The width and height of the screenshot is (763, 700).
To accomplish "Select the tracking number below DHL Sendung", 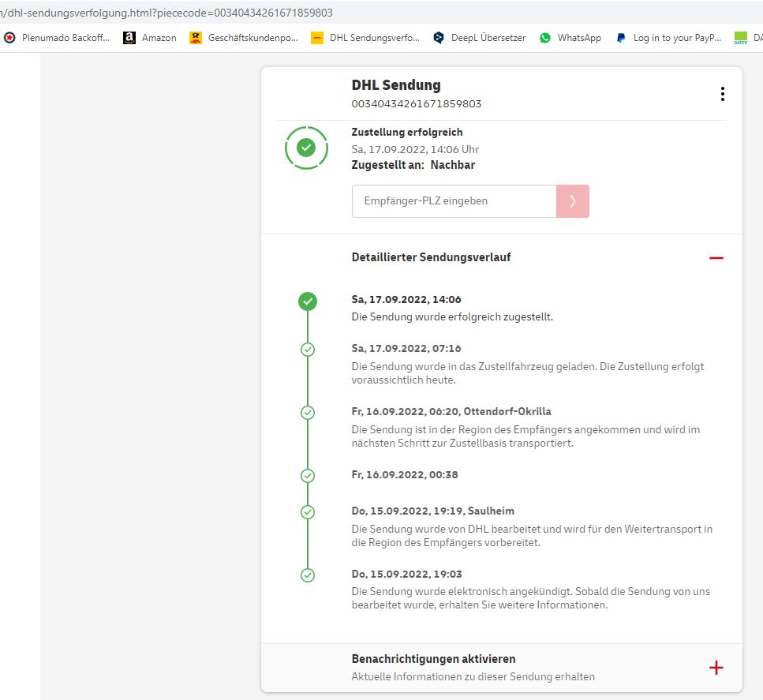I will point(417,103).
